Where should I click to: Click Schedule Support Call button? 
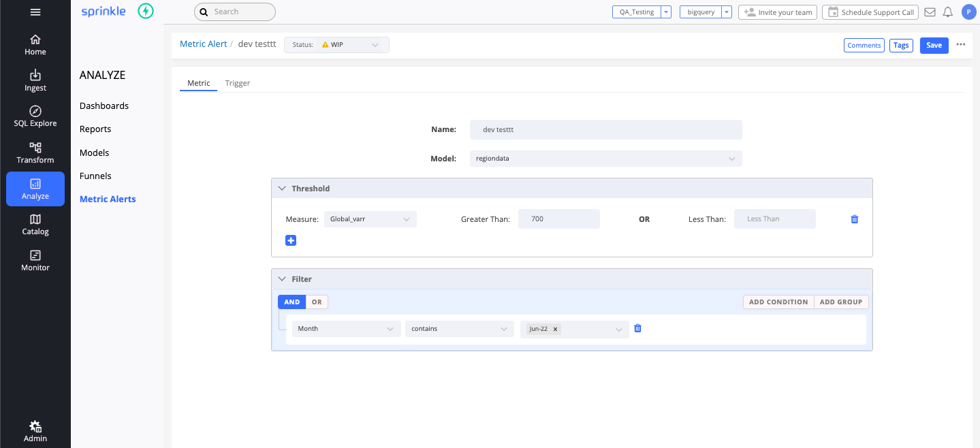870,12
